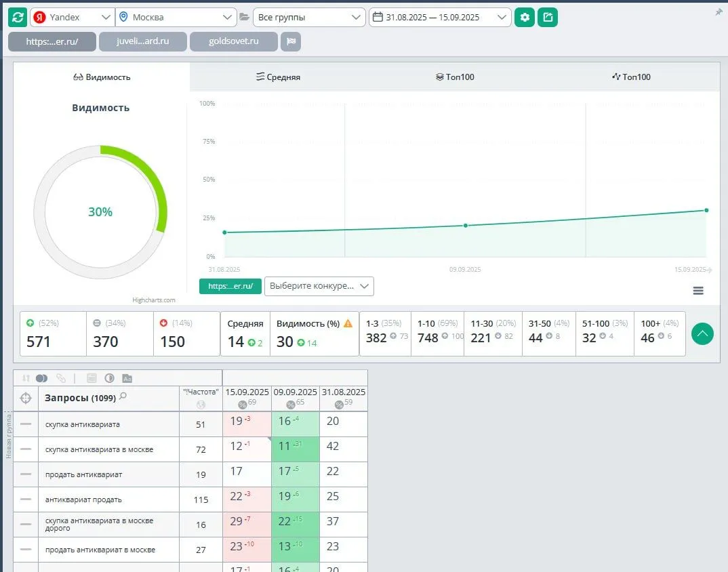Click the 15.09.2025 column header
This screenshot has width=728, height=572.
247,399
